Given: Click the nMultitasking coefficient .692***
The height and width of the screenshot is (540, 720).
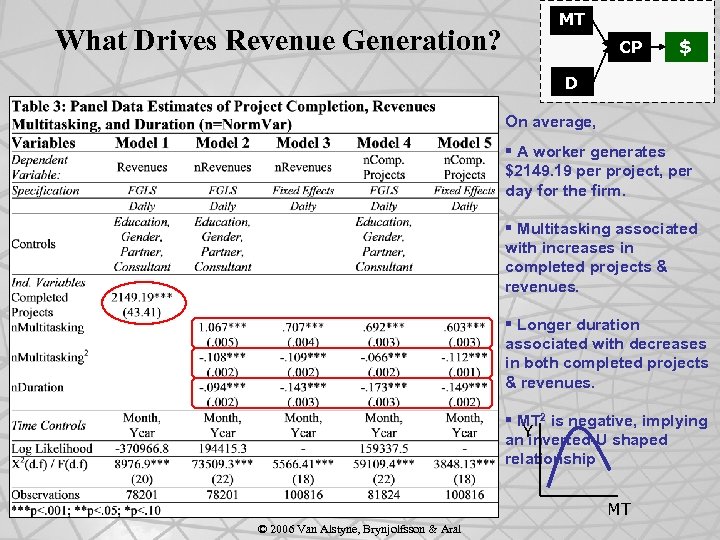Looking at the screenshot, I should pos(384,327).
